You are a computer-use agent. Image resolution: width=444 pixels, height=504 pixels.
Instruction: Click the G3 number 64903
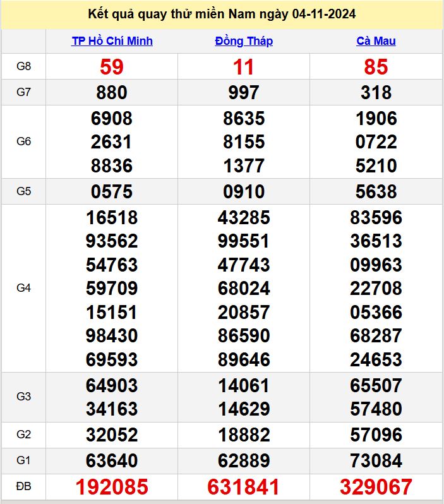click(x=112, y=385)
